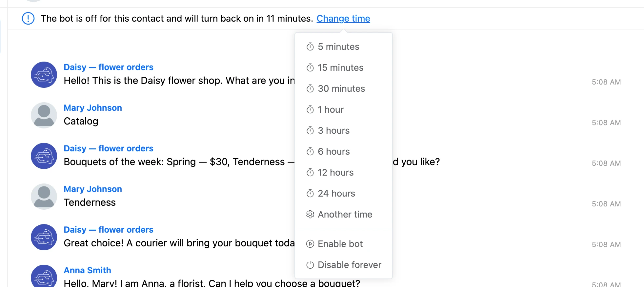
Task: Pick 12 hours in the dropdown
Action: pyautogui.click(x=344, y=172)
